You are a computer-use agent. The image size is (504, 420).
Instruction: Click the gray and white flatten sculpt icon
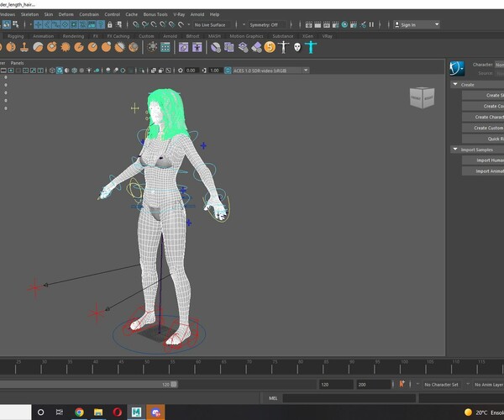[x=39, y=47]
